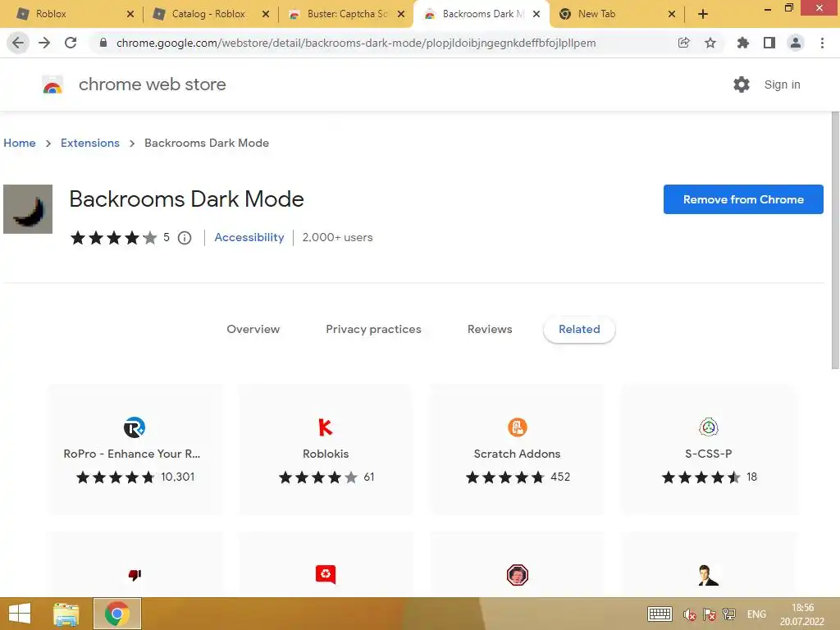Switch to the Catalog - Roblox tab

208,14
